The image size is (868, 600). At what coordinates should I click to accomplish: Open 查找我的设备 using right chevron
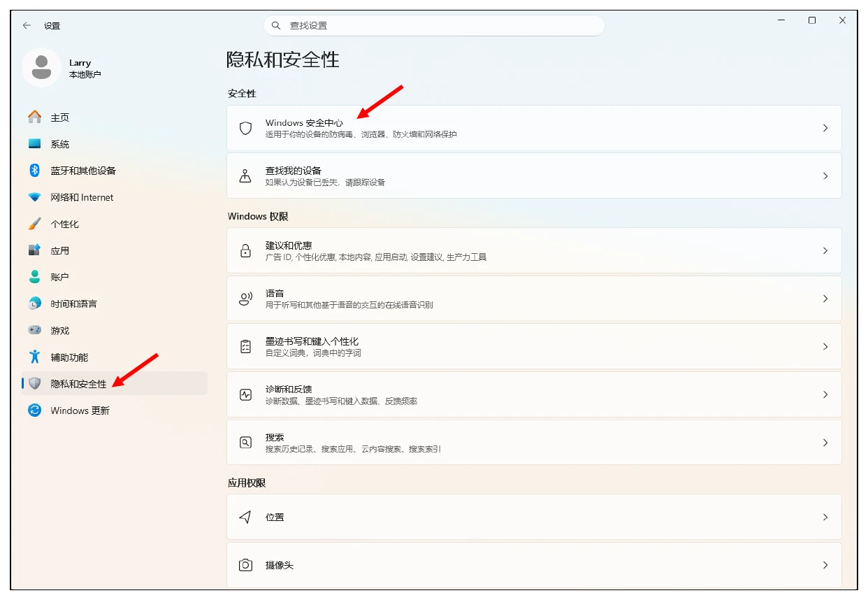825,176
